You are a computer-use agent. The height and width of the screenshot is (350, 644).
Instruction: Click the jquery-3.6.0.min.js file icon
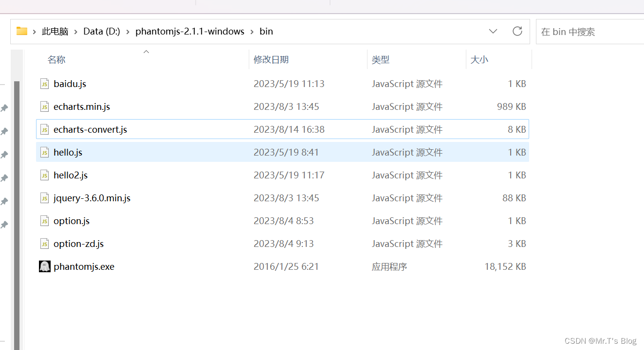pos(44,198)
